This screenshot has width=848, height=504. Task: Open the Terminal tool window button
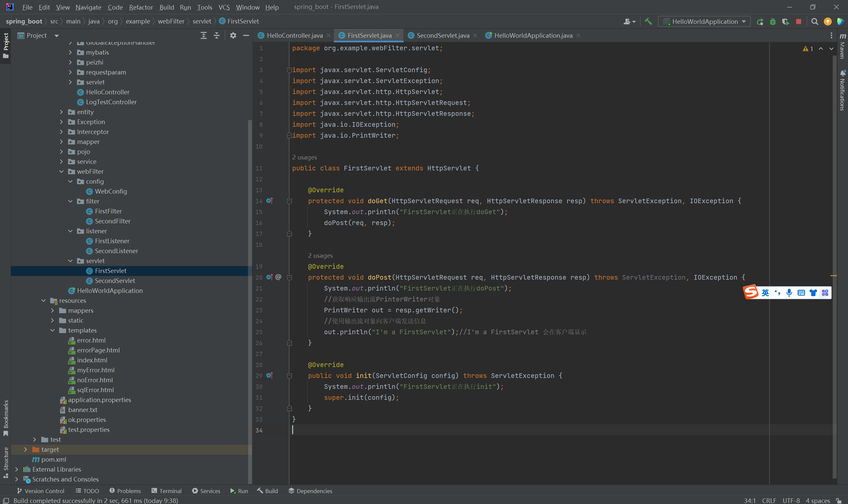tap(167, 491)
